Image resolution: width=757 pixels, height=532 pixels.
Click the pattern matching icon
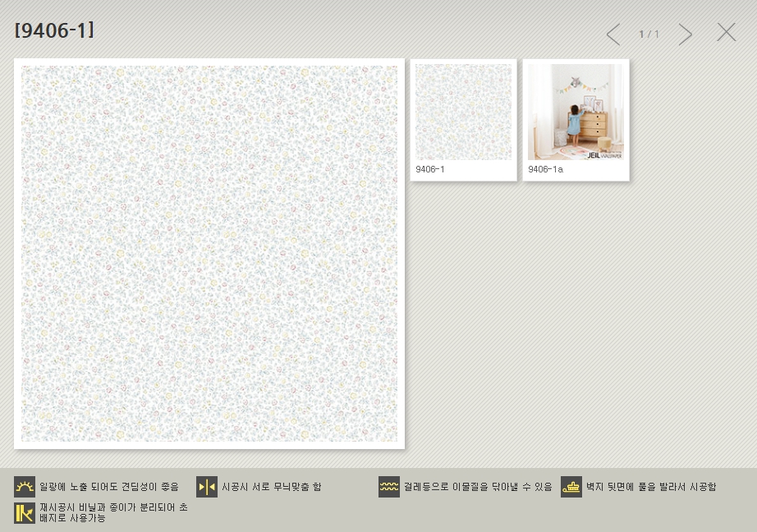207,487
